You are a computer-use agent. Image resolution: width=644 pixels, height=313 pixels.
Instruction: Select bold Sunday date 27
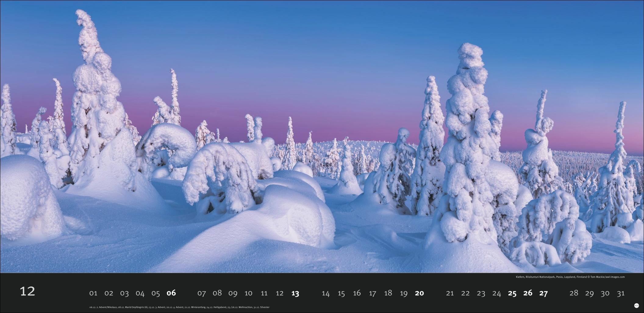point(543,293)
